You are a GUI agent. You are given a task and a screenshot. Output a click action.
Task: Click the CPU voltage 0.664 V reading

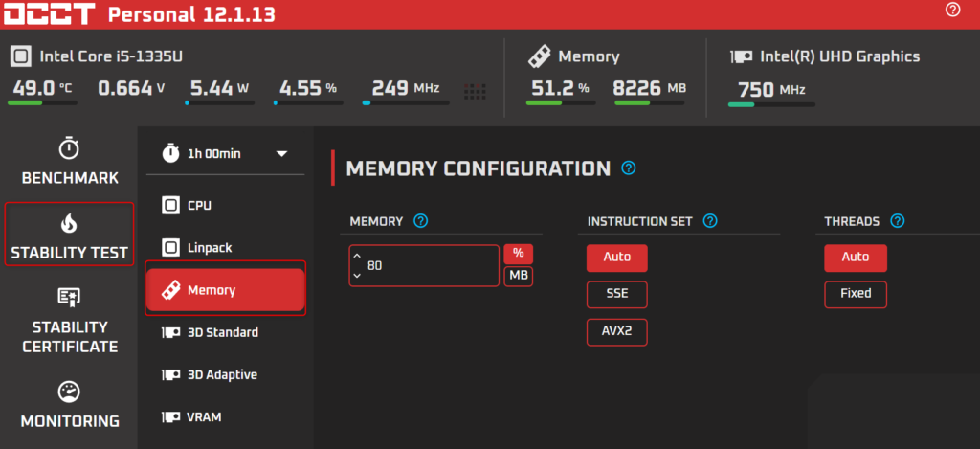[131, 88]
